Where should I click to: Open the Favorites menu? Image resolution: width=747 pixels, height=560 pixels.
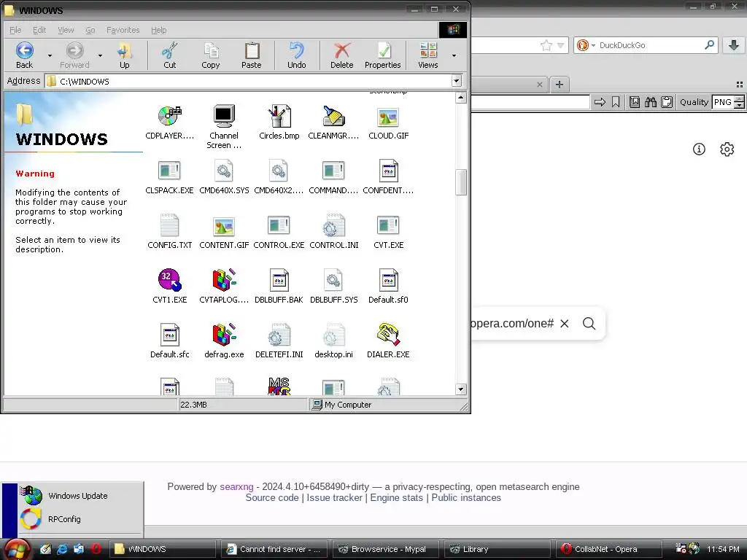tap(123, 30)
